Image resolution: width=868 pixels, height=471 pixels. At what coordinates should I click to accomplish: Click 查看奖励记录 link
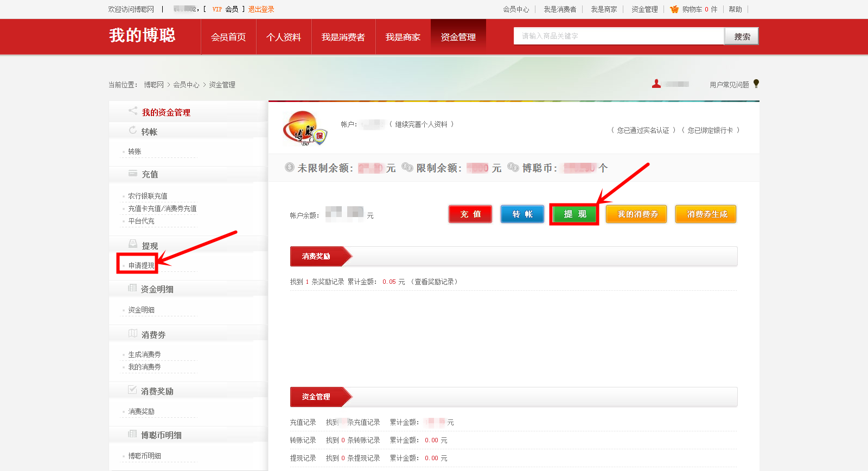434,282
